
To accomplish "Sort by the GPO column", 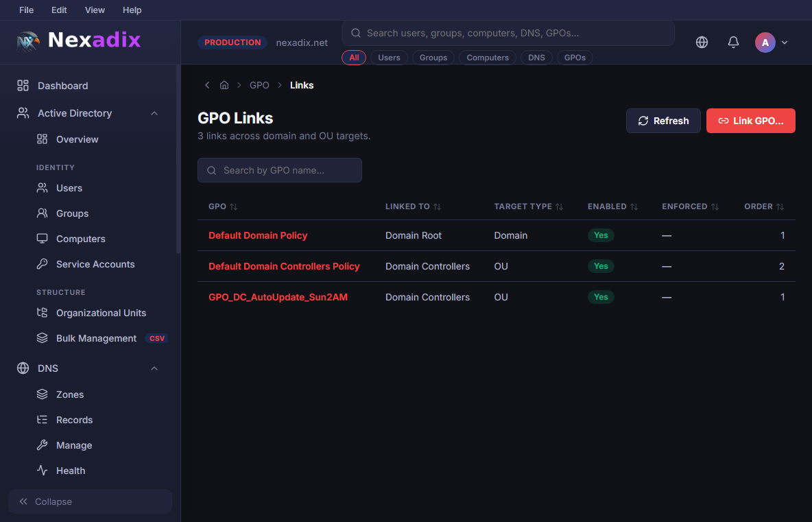I will tap(223, 206).
